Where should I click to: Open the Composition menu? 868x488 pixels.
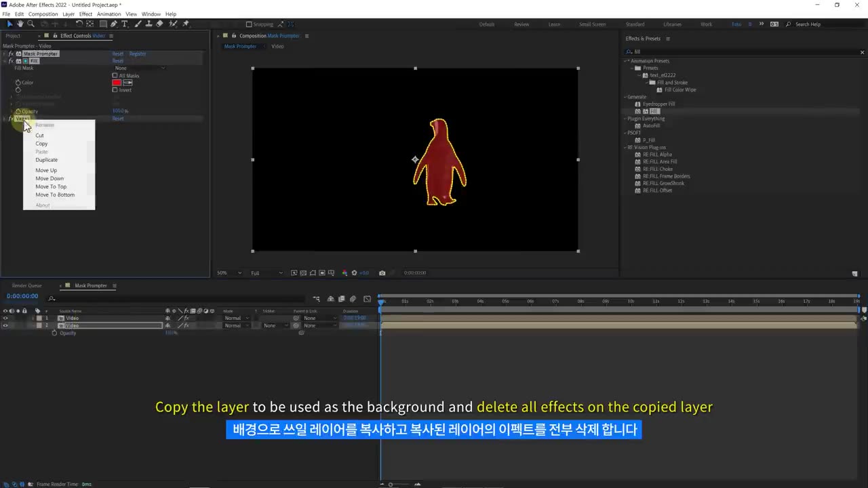[x=43, y=14]
